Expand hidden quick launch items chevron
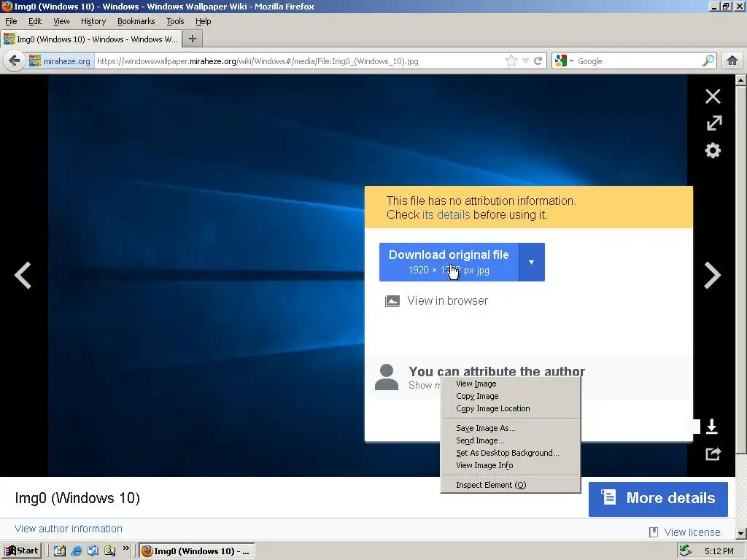Image resolution: width=747 pixels, height=560 pixels. pos(125,548)
